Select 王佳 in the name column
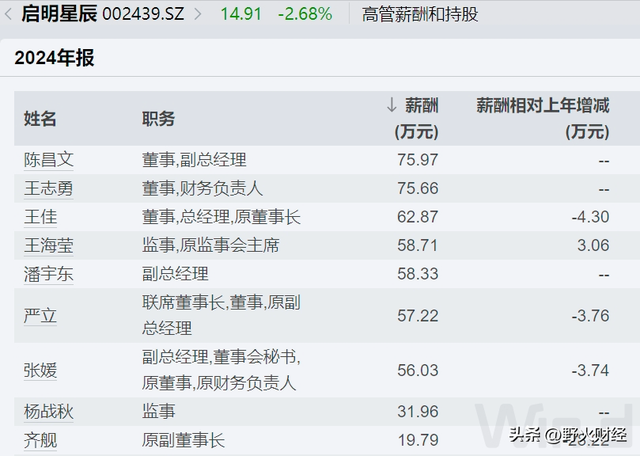640x456 pixels. 41,216
